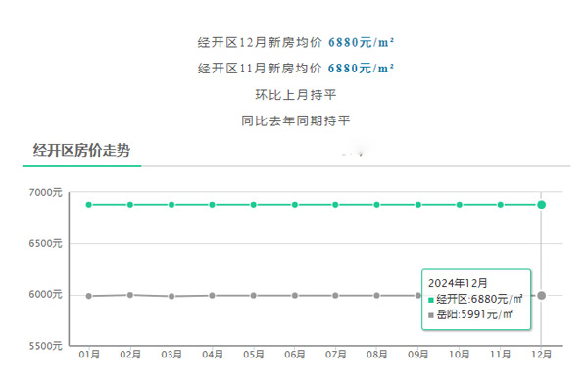Click the gray 岳阳 12月 data point
Screen dimensions: 588x381
[x=542, y=296]
